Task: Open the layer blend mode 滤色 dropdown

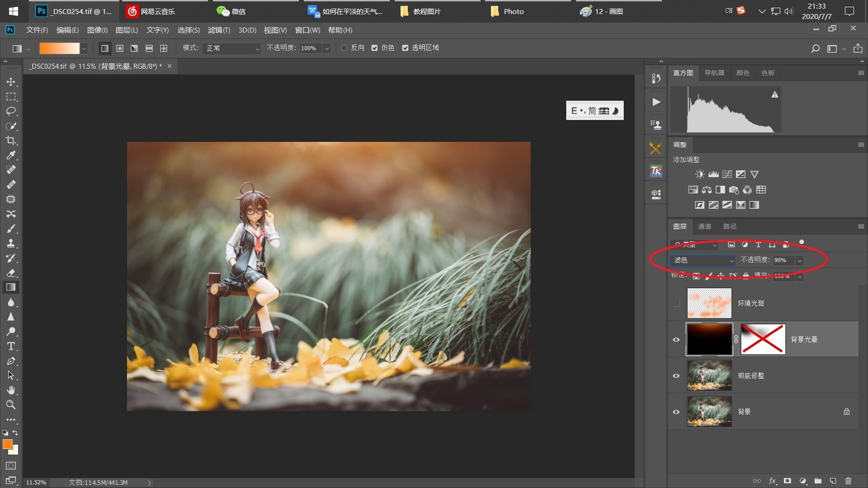Action: [703, 260]
